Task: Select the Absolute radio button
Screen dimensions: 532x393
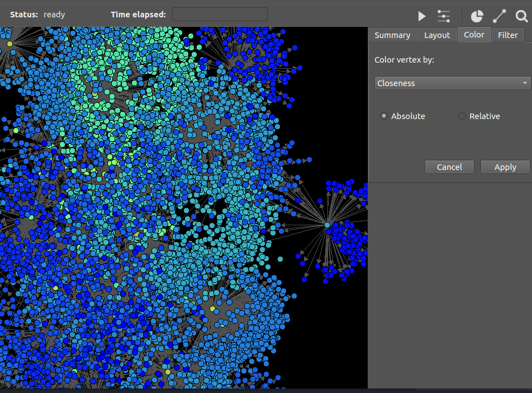Action: (x=384, y=116)
